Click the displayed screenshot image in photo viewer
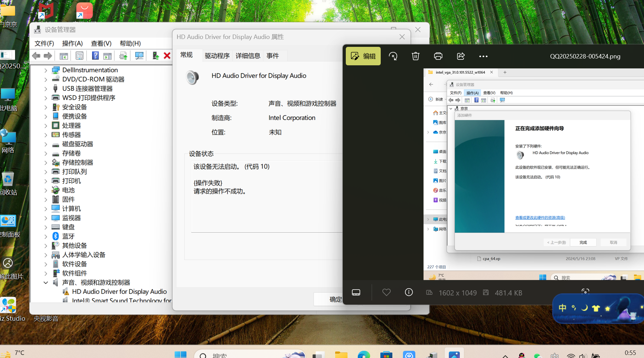Image resolution: width=644 pixels, height=358 pixels. tap(534, 174)
